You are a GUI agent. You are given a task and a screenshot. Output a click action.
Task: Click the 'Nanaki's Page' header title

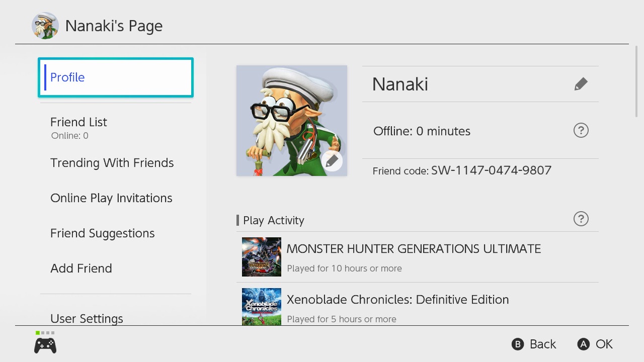click(114, 26)
